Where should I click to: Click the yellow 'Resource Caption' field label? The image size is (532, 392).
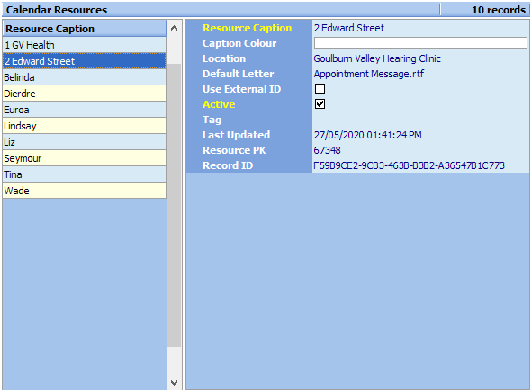247,28
